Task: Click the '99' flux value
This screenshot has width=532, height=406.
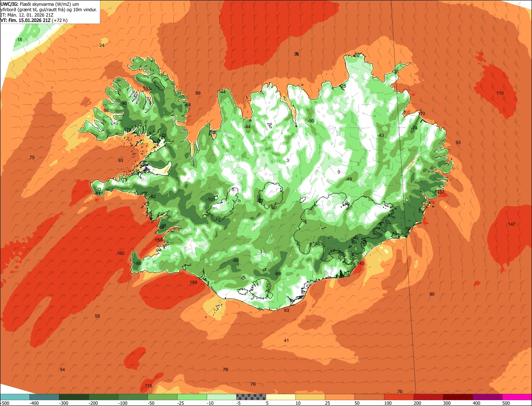Action: click(x=198, y=93)
